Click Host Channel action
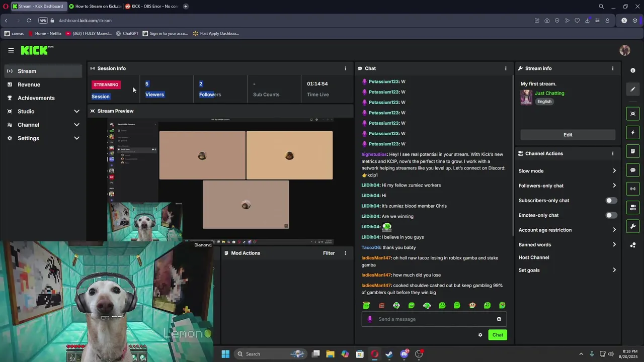 [534, 257]
